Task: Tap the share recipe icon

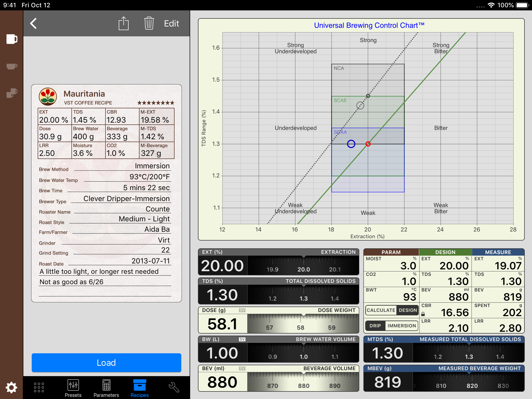Action: click(x=123, y=24)
